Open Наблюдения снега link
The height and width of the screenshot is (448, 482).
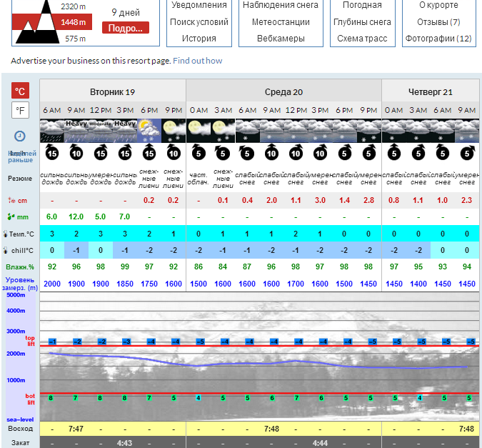coord(281,5)
